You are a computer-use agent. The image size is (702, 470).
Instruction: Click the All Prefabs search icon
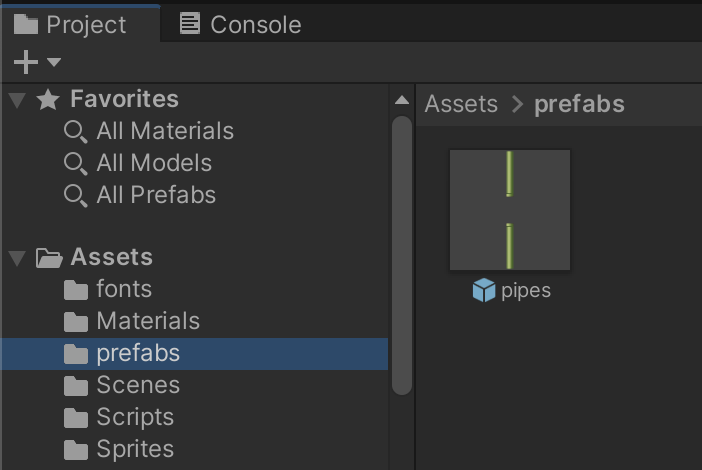point(75,196)
